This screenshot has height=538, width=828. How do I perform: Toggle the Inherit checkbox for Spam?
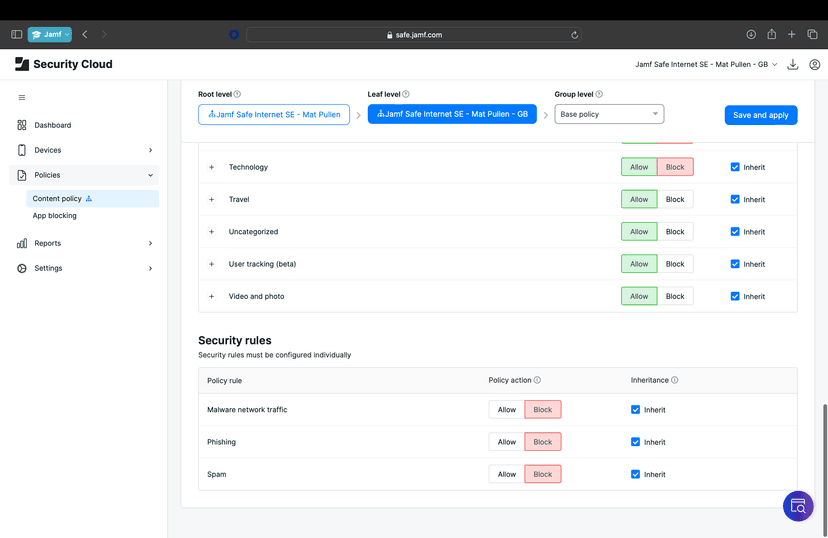pyautogui.click(x=635, y=474)
